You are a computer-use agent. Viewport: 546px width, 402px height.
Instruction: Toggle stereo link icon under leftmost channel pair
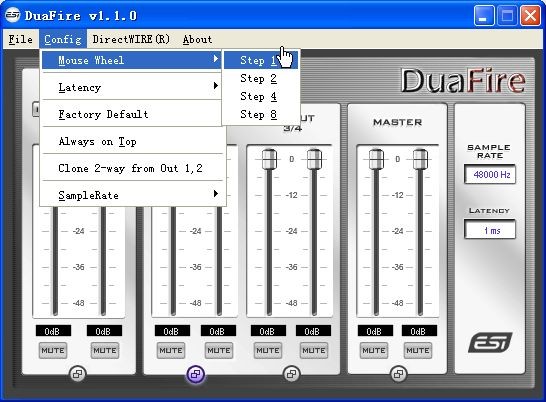coord(78,374)
